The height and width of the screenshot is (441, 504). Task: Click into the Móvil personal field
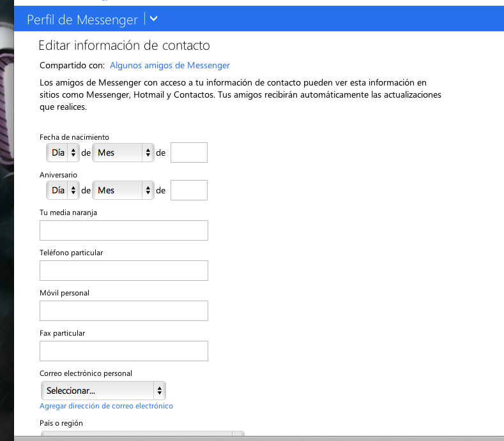tap(124, 311)
